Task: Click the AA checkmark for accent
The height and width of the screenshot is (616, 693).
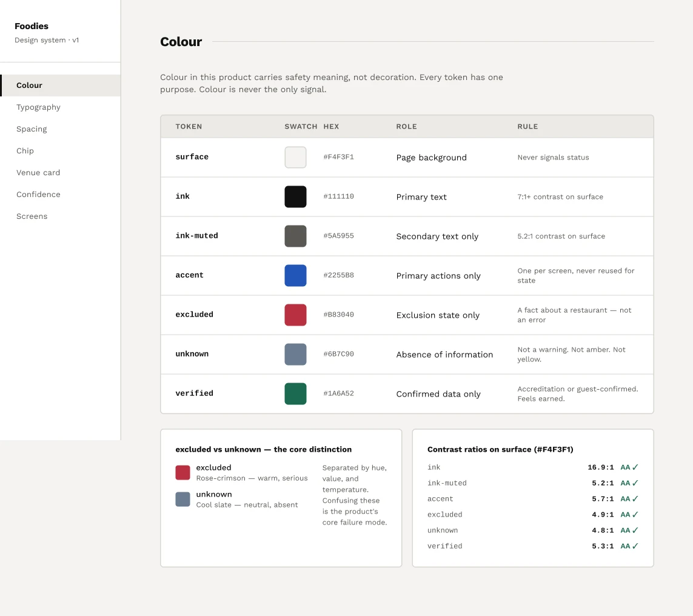Action: pyautogui.click(x=629, y=498)
